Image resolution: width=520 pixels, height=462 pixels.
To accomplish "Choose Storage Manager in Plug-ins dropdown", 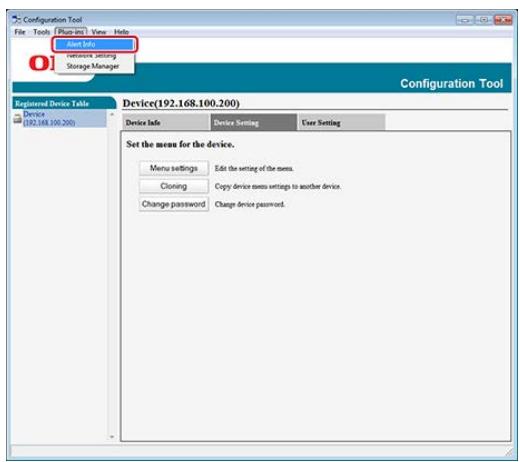I will (x=94, y=66).
